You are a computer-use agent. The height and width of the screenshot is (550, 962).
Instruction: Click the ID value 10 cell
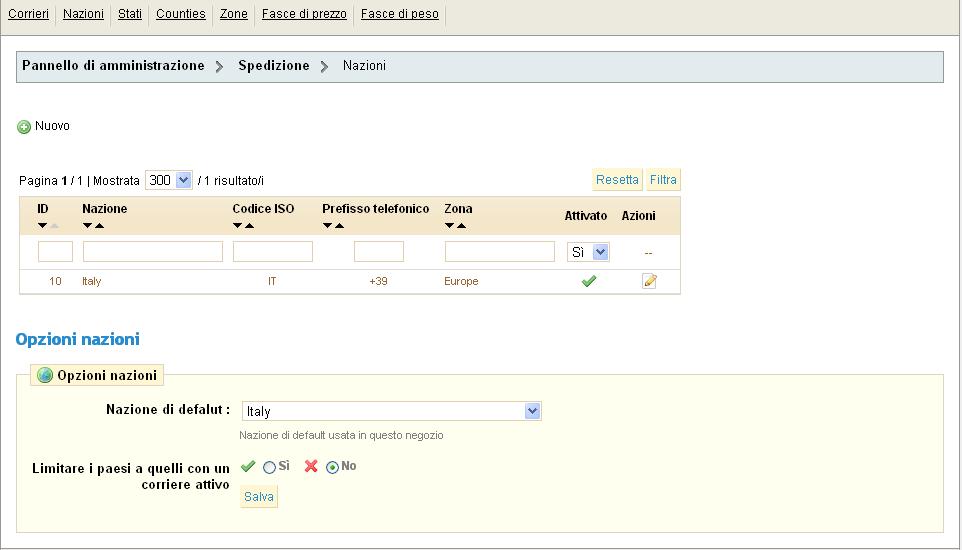pyautogui.click(x=55, y=281)
